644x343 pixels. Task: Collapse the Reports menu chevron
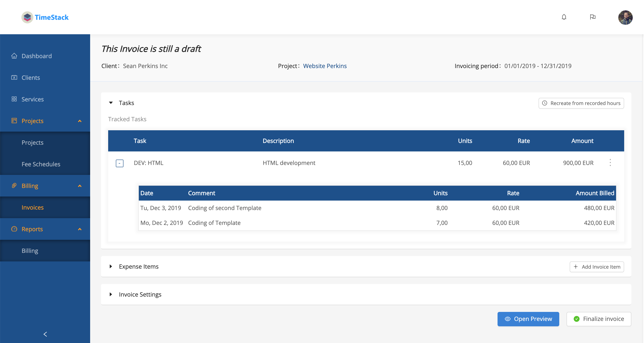coord(80,229)
